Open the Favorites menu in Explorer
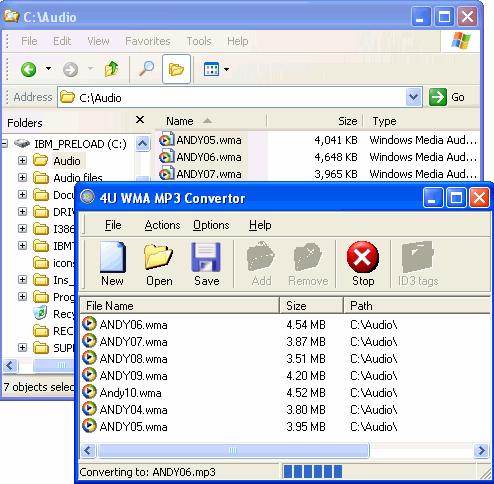The width and height of the screenshot is (494, 484). point(148,41)
